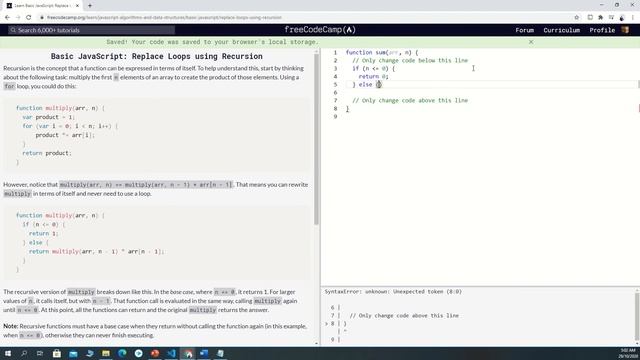The width and height of the screenshot is (640, 360).
Task: Click the search magnifier icon in freeCodeCamp header
Action: [13, 30]
